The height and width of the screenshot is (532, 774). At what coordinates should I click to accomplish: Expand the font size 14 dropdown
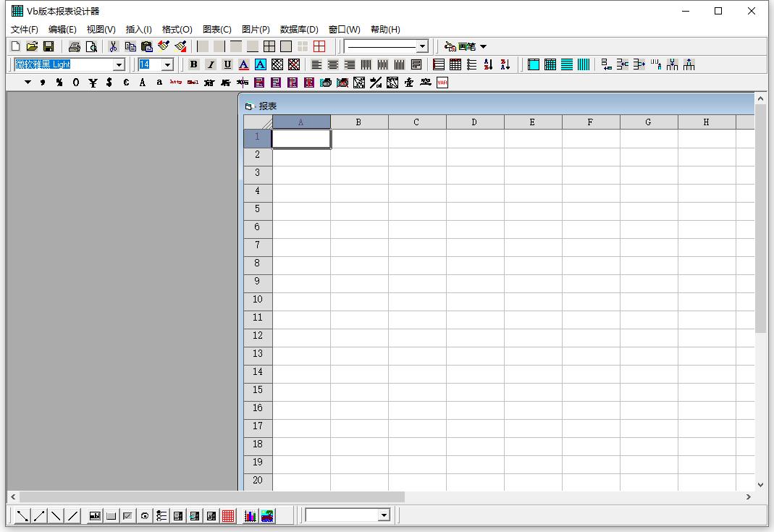(167, 65)
